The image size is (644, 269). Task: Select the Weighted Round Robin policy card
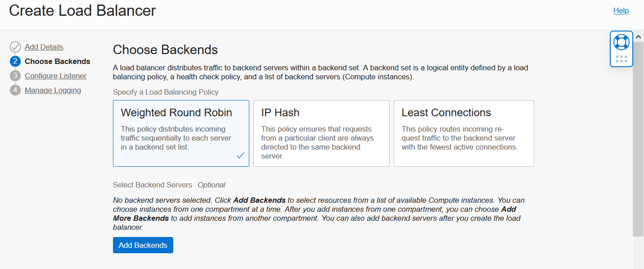click(181, 133)
